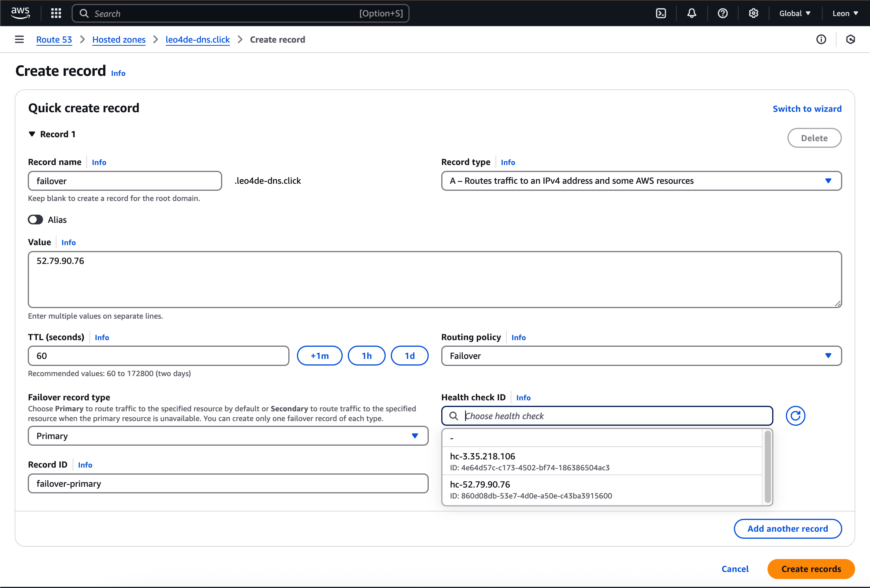
Task: Collapse the Record 1 section
Action: point(32,134)
